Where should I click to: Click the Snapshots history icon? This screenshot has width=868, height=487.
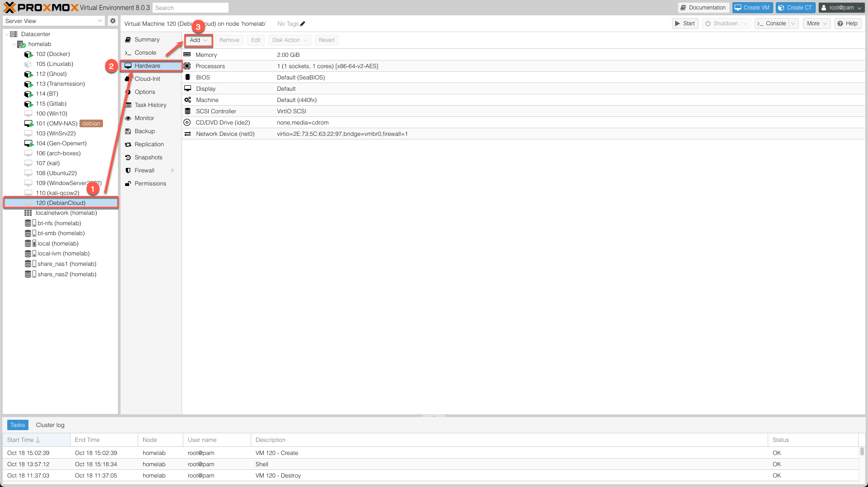click(128, 157)
